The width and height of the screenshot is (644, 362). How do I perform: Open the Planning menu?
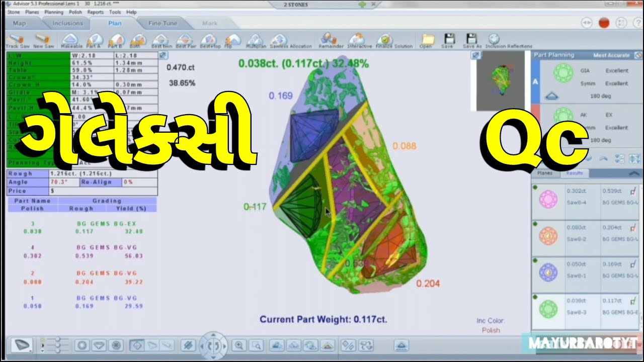click(x=54, y=12)
